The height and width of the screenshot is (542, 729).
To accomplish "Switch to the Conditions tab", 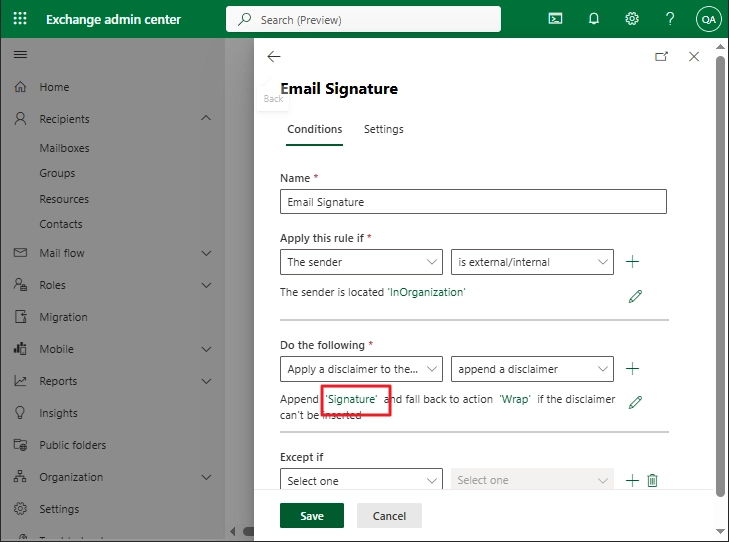I will 314,129.
